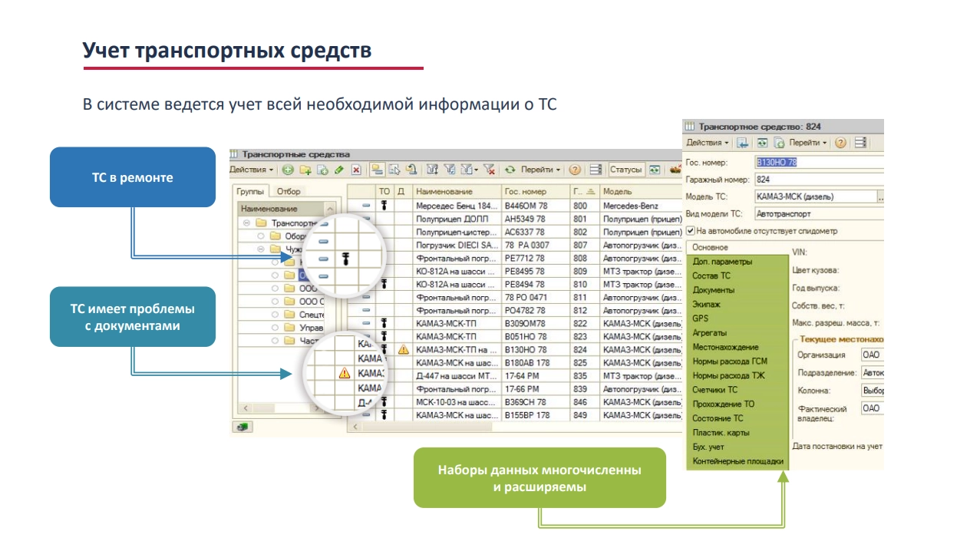Viewport: 980px width, 551px height.
Task: Select the Документы section tab
Action: pos(713,290)
